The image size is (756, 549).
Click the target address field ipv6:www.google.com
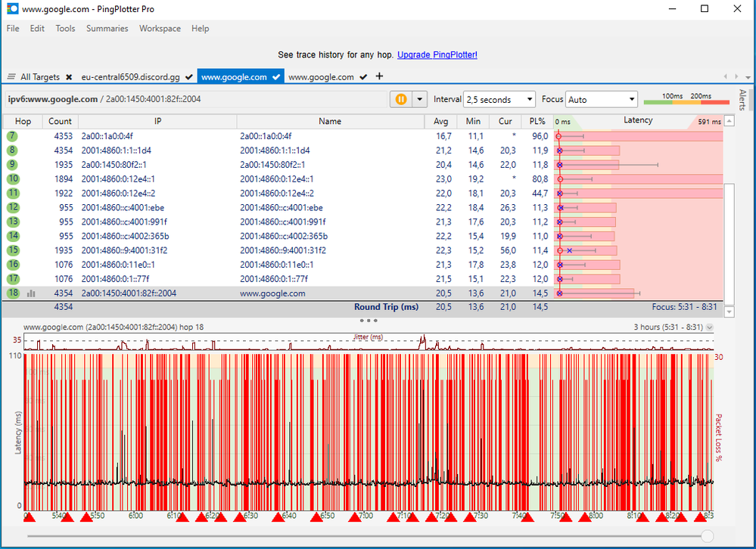[196, 99]
